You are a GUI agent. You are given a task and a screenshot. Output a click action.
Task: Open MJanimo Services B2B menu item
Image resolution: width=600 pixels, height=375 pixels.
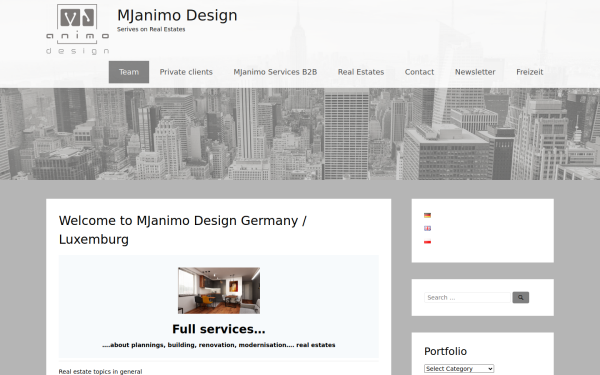click(x=275, y=72)
